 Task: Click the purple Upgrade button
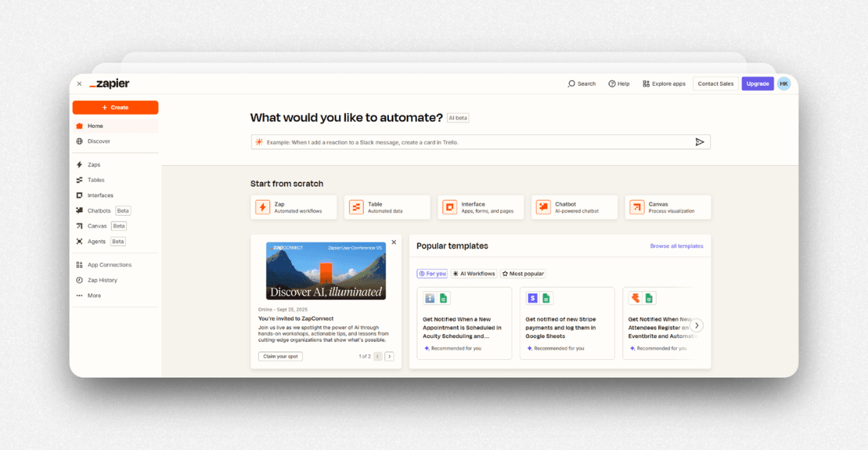(757, 84)
